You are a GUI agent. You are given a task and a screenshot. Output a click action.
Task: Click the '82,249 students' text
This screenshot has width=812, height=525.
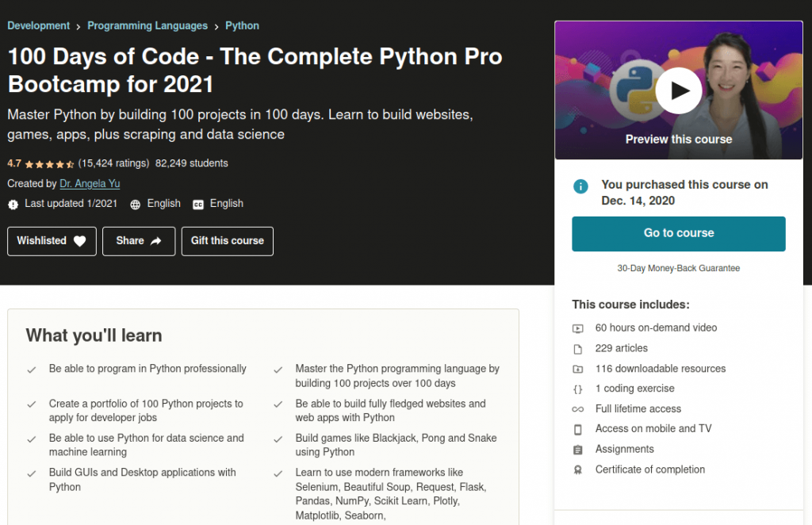tap(192, 163)
